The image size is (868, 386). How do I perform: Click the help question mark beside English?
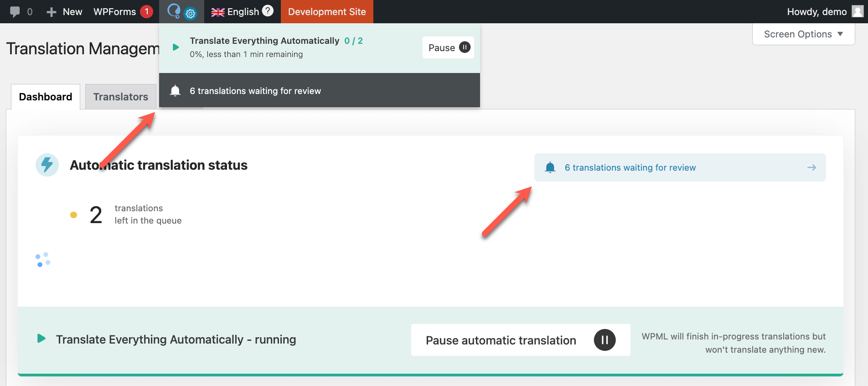(268, 11)
